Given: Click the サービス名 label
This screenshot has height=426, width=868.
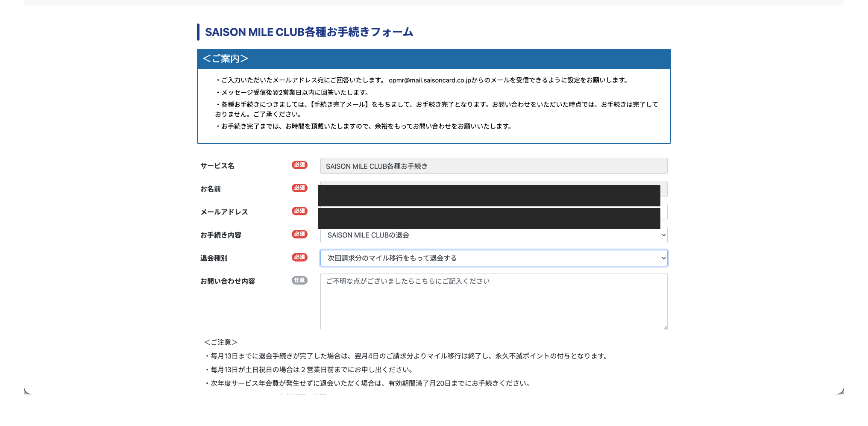Looking at the screenshot, I should tap(217, 166).
